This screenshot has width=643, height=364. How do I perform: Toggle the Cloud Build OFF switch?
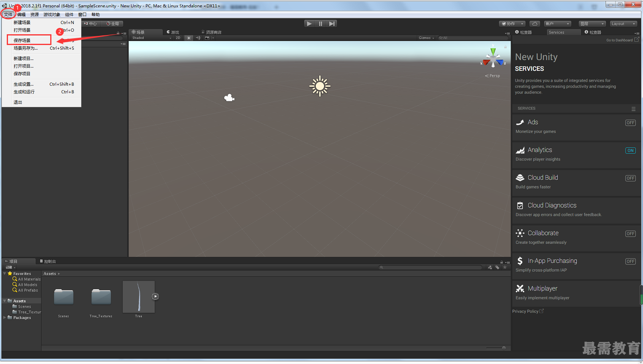[x=630, y=178]
